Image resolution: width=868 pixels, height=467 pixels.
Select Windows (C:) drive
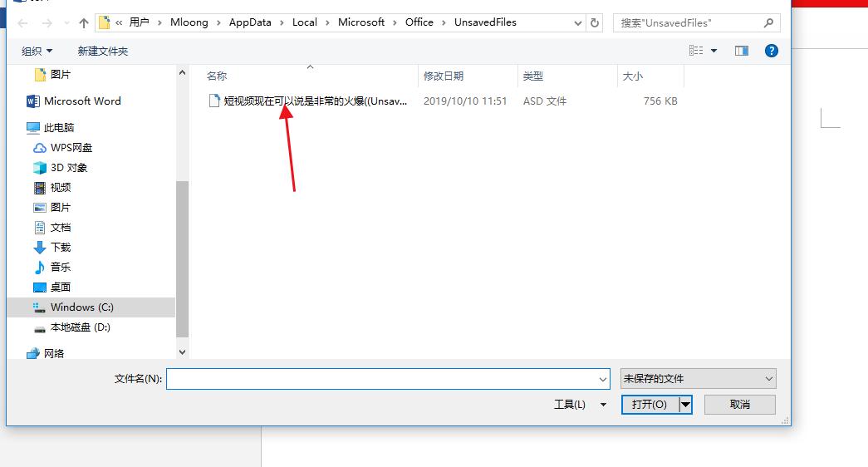[82, 307]
